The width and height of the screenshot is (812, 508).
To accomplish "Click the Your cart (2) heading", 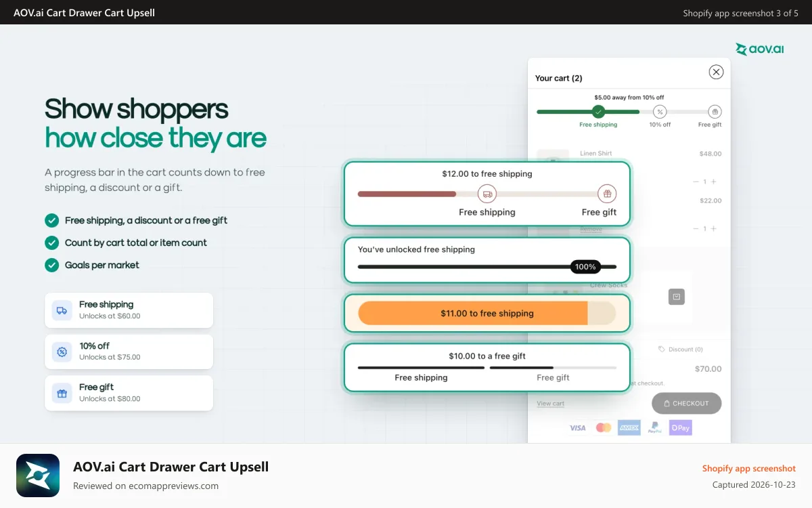I will pos(558,78).
